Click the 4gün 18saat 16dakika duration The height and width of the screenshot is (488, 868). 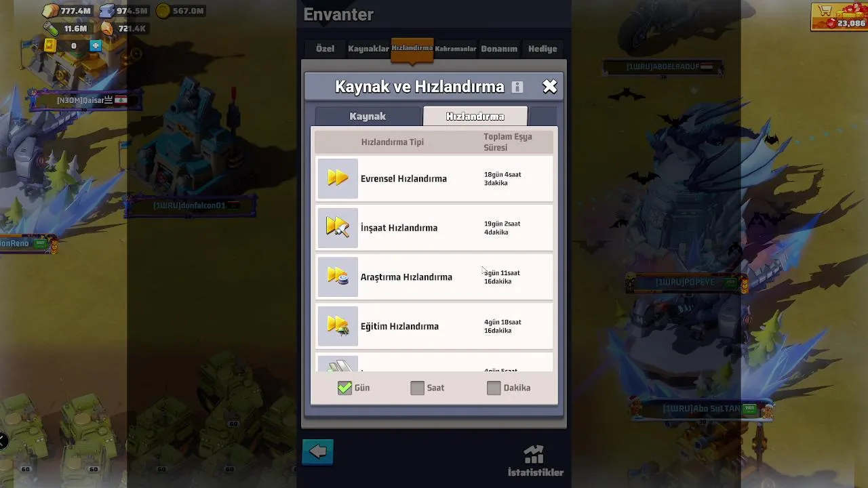[x=502, y=326]
